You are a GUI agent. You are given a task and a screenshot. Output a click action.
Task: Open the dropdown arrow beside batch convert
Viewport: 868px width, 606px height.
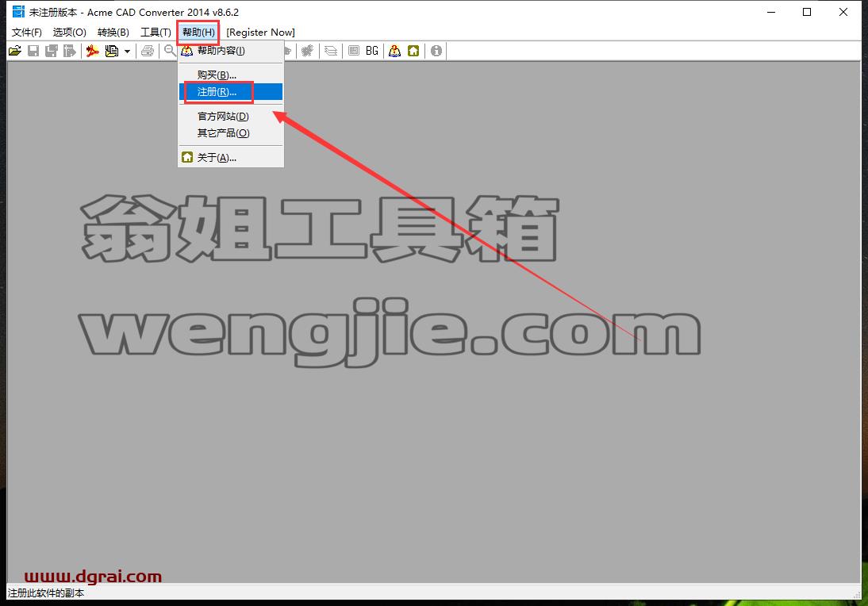tap(127, 52)
